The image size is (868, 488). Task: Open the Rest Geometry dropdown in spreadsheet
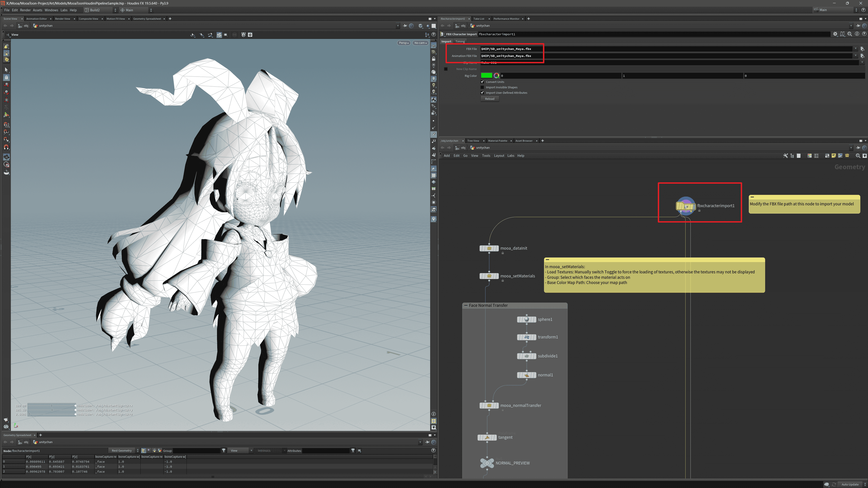point(124,451)
